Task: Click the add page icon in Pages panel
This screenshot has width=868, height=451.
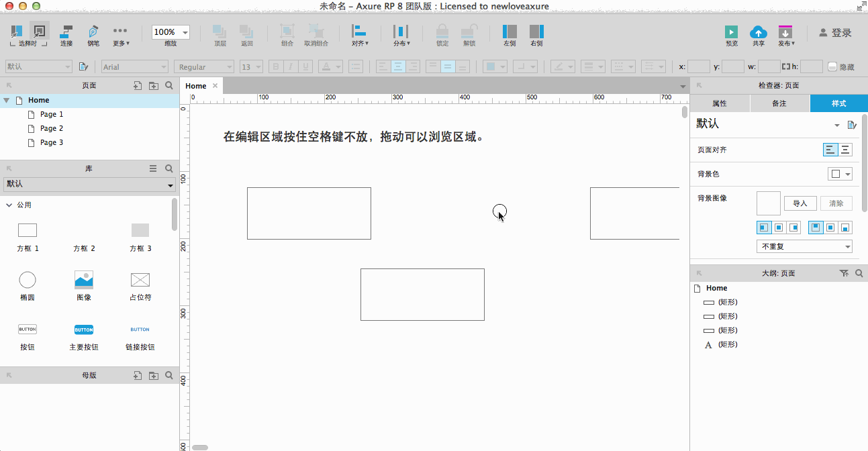Action: point(138,85)
